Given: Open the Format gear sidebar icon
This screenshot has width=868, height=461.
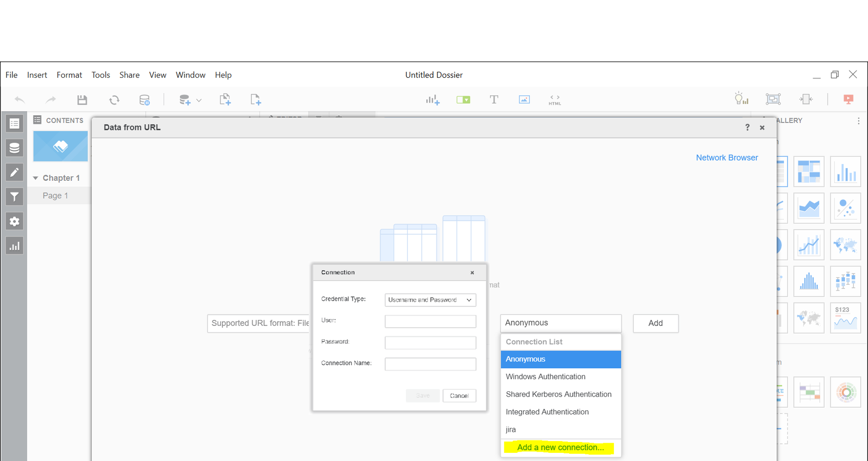Looking at the screenshot, I should 14,221.
